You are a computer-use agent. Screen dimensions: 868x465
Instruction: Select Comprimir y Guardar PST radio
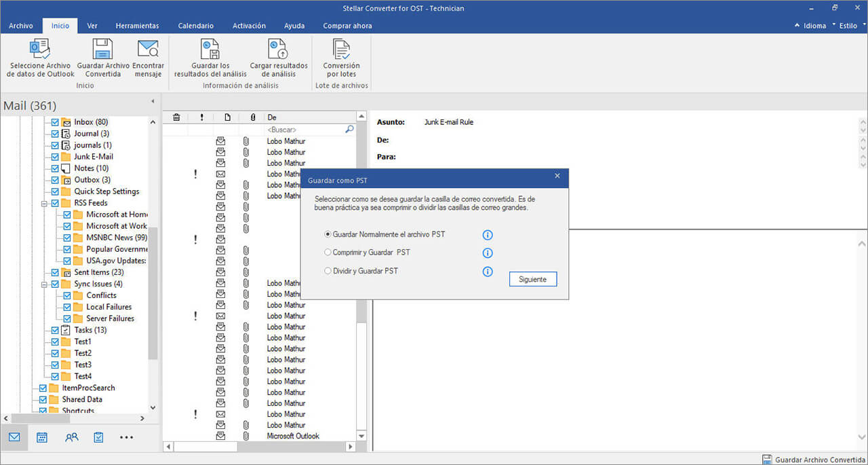click(328, 253)
